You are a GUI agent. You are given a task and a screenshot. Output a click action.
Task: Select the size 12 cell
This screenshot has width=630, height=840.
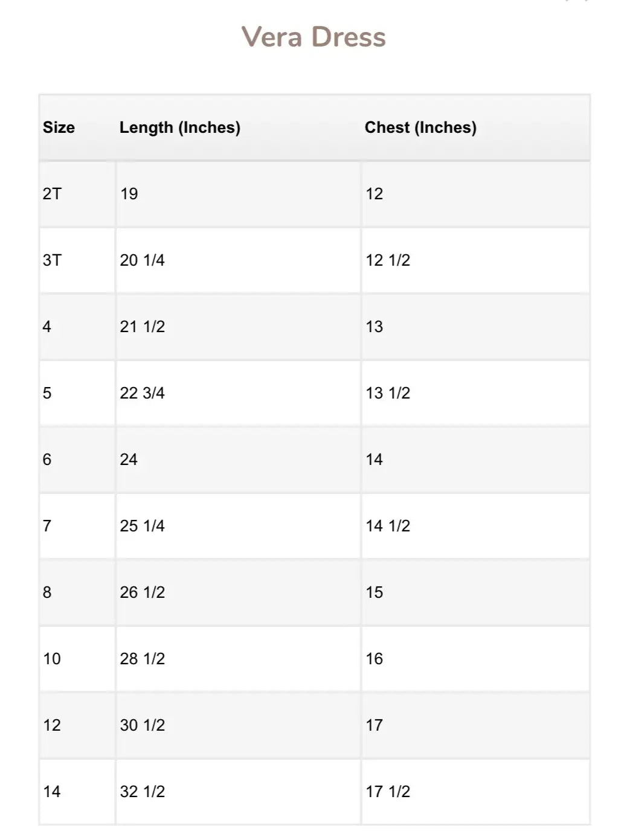point(52,725)
